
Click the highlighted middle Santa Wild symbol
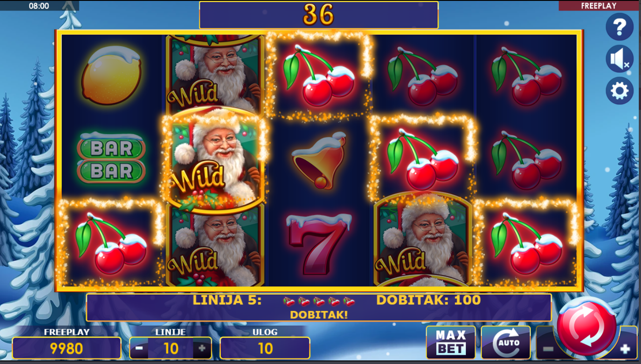pyautogui.click(x=215, y=160)
